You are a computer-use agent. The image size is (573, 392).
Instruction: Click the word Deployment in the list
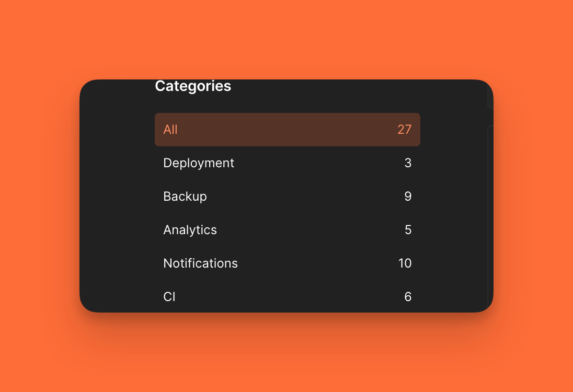coord(199,163)
